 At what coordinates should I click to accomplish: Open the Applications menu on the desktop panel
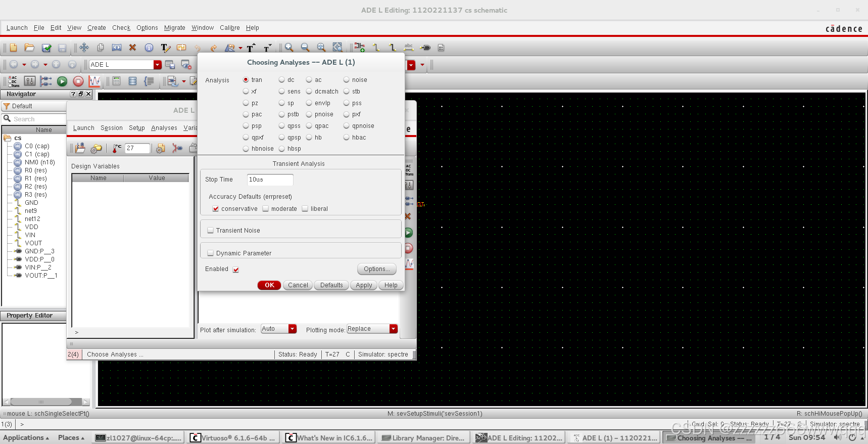pyautogui.click(x=26, y=438)
